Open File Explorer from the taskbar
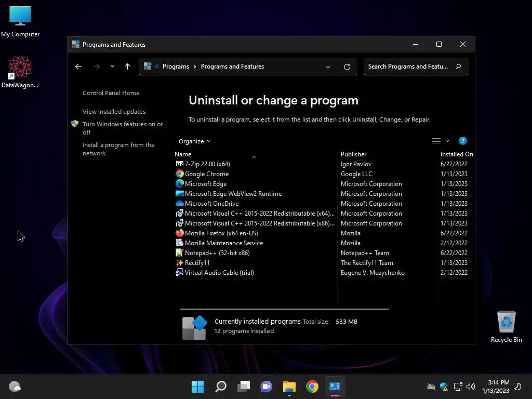 click(x=289, y=387)
